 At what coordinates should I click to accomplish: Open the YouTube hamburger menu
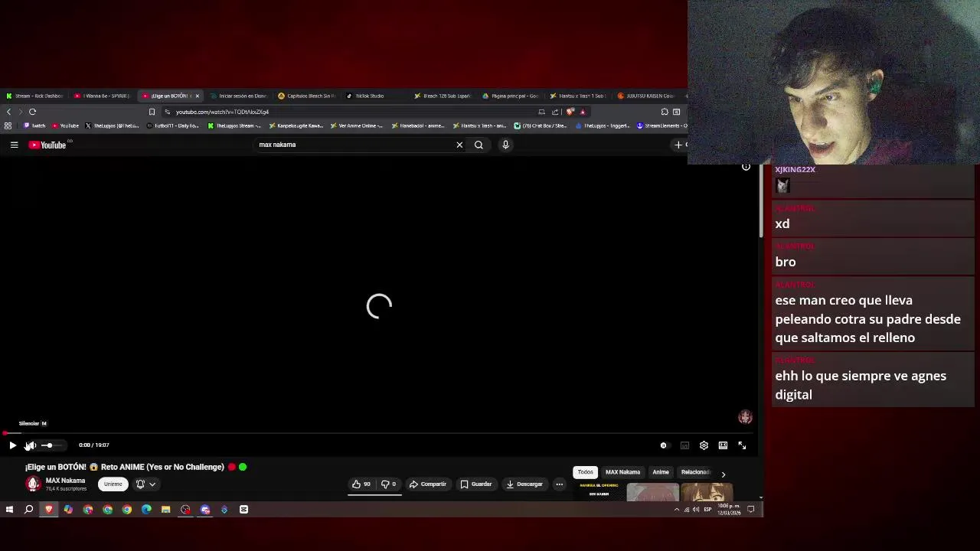[14, 145]
